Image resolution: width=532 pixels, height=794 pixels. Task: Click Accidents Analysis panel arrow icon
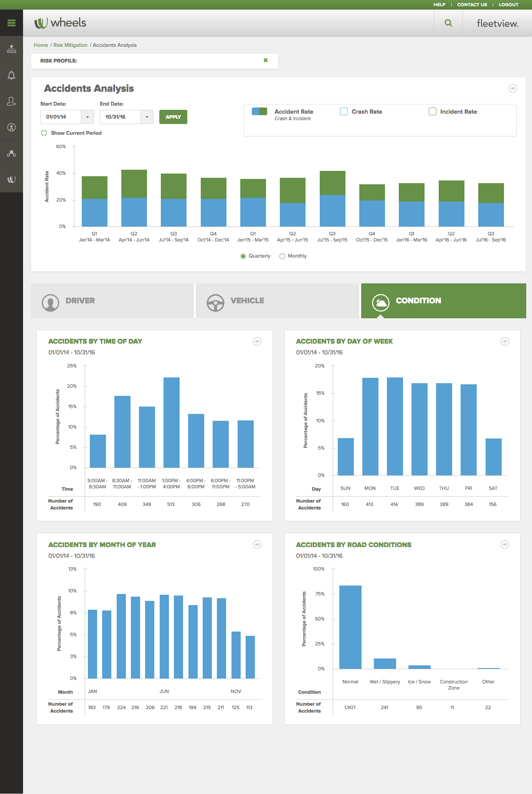[513, 88]
